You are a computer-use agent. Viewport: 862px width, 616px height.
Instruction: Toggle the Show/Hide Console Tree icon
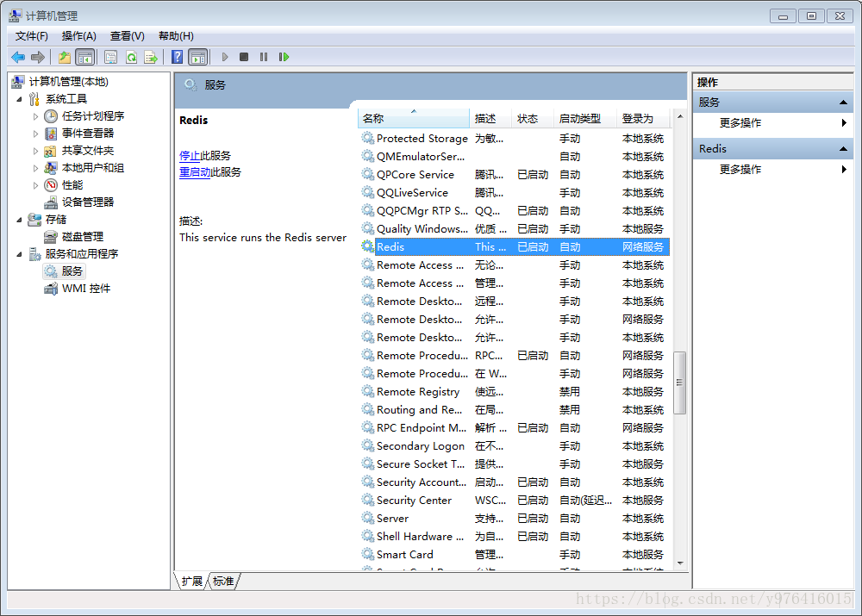click(x=85, y=57)
